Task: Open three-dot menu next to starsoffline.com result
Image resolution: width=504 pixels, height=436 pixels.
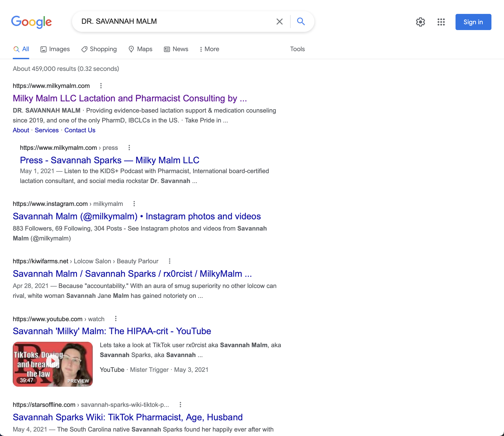Action: [180, 405]
